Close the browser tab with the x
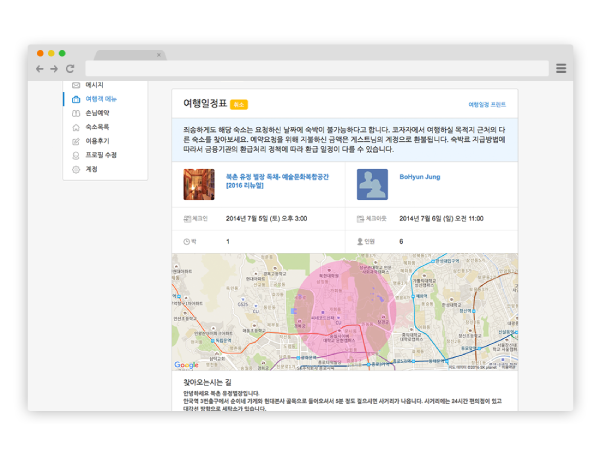The height and width of the screenshot is (450, 600). (x=159, y=55)
